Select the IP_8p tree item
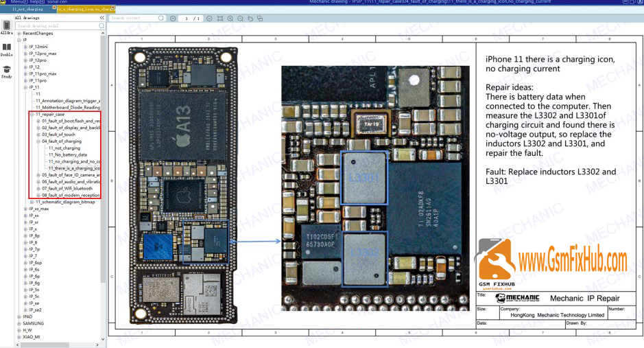Image resolution: width=644 pixels, height=348 pixels. click(34, 236)
